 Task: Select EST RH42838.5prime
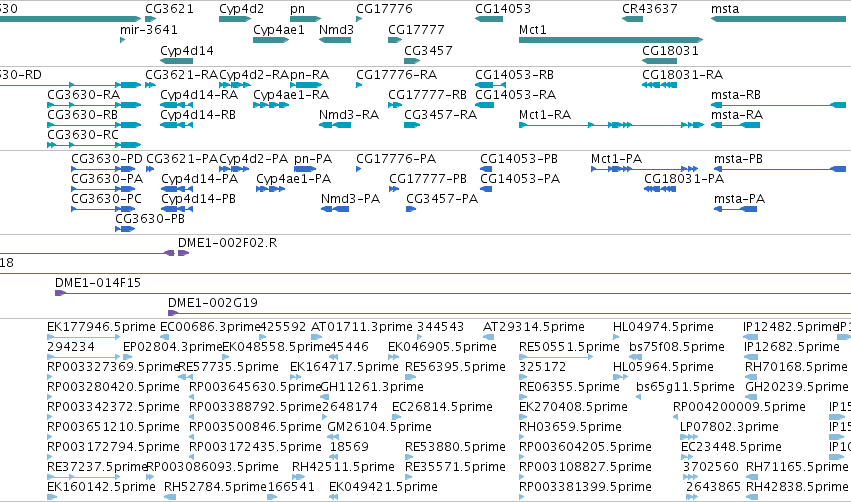797,487
